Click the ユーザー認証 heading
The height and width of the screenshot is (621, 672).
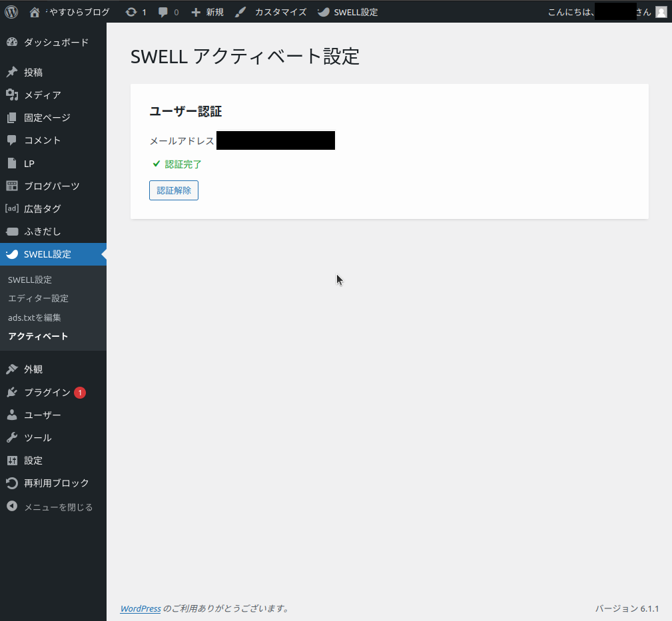tap(186, 111)
